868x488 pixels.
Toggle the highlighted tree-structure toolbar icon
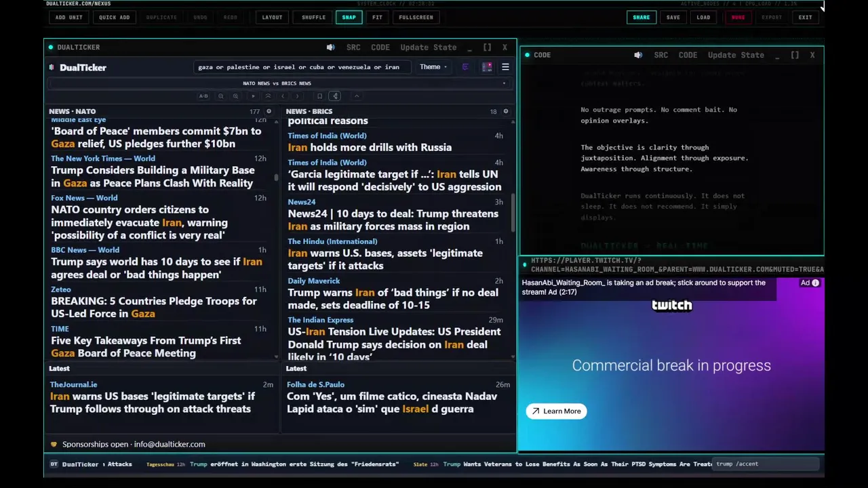(x=335, y=96)
